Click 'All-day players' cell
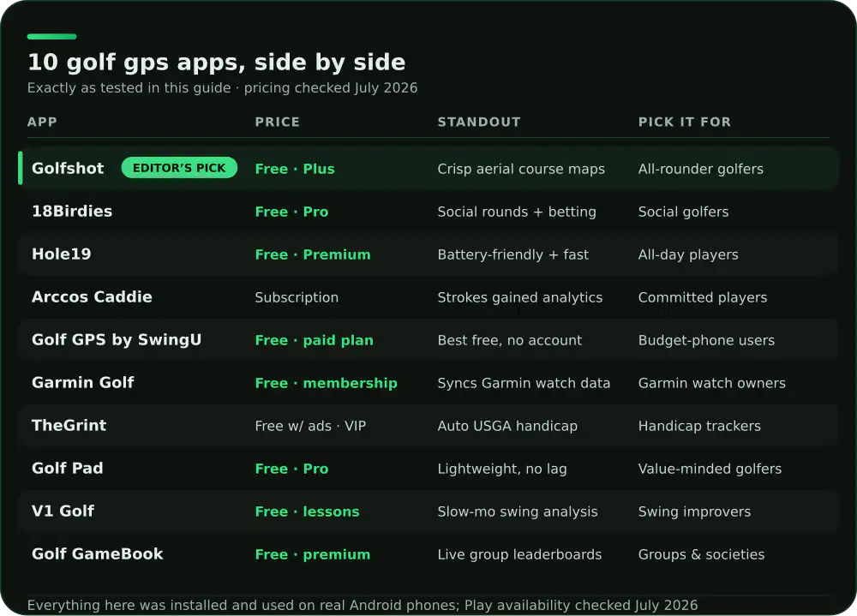The width and height of the screenshot is (857, 616). pos(688,254)
